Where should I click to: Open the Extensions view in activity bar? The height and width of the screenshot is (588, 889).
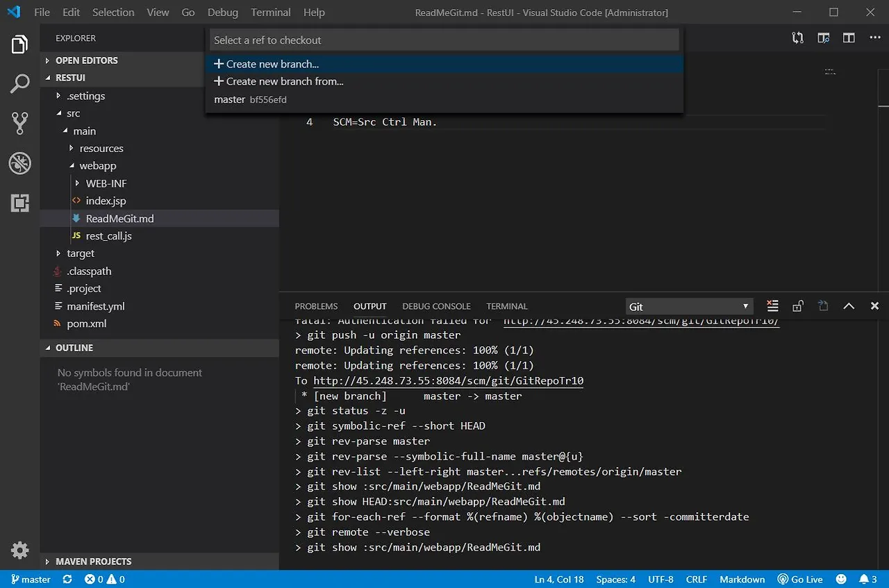click(19, 203)
